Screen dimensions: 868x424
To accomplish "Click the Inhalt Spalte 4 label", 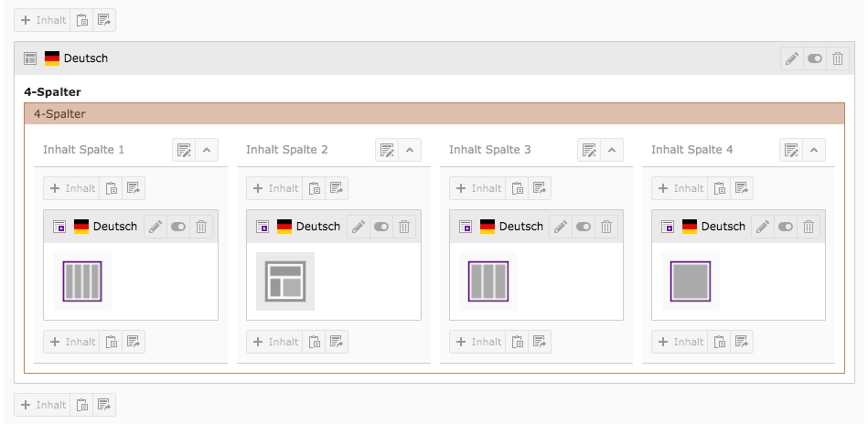I will pos(692,150).
